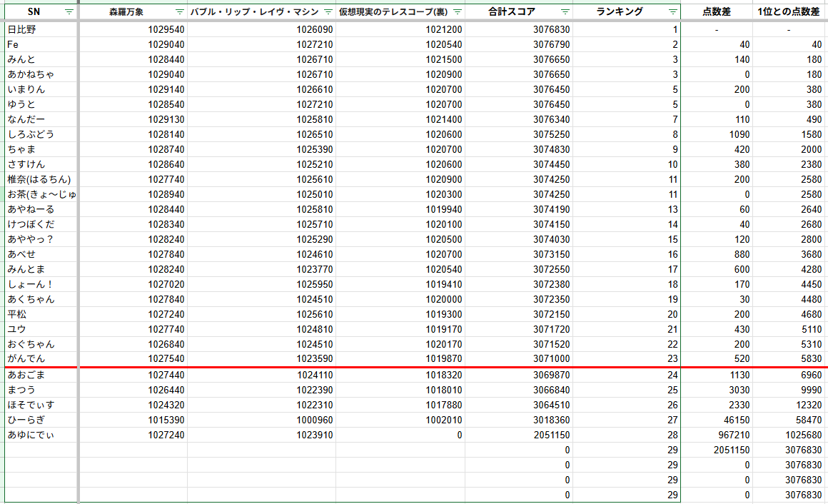828x504 pixels.
Task: Select the name cell あややっ?
Action: pyautogui.click(x=41, y=239)
